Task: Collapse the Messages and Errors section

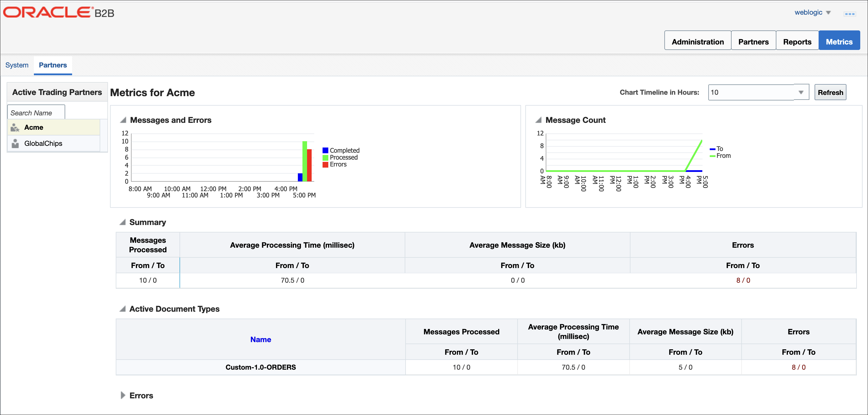Action: 123,120
